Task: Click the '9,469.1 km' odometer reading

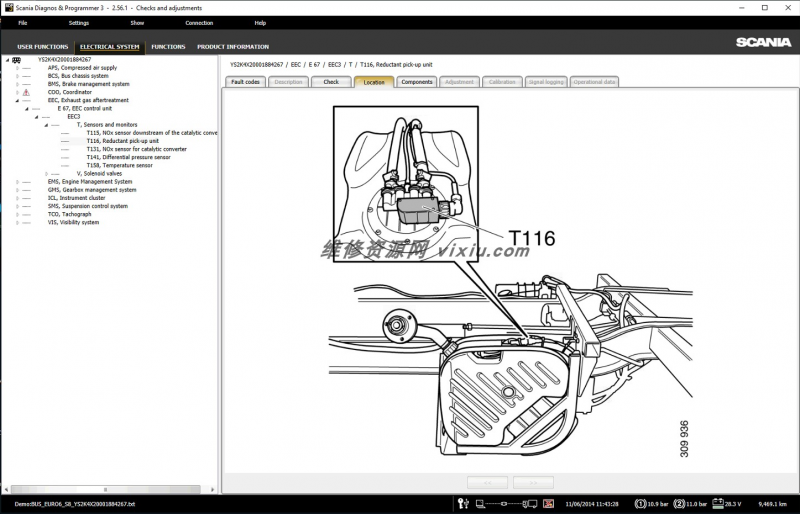Action: click(772, 504)
